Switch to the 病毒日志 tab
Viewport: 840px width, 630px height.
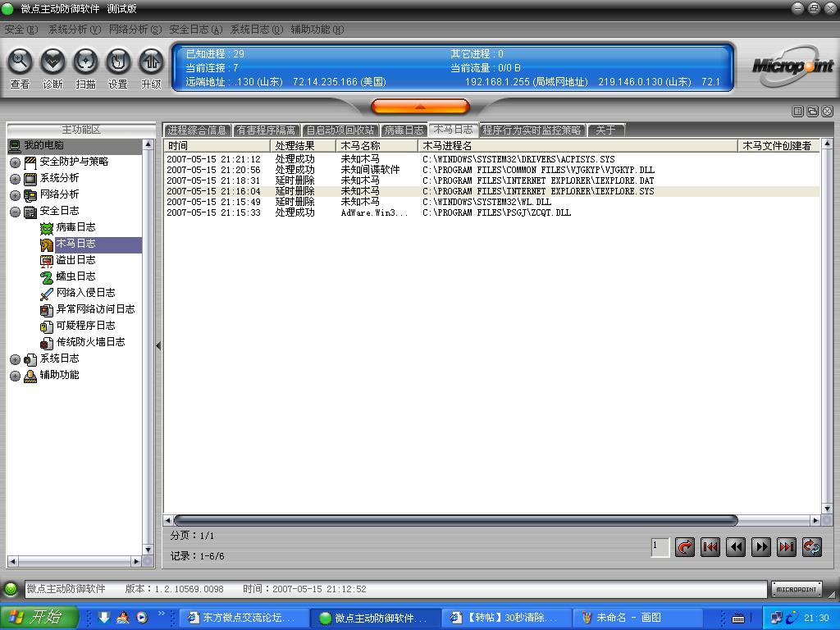404,130
